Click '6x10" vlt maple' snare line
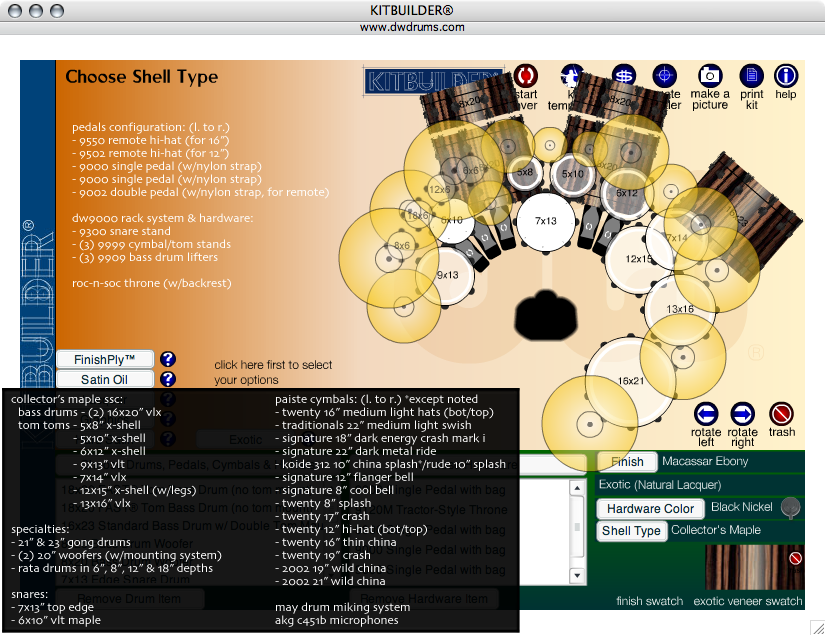The height and width of the screenshot is (635, 825). pos(56,620)
